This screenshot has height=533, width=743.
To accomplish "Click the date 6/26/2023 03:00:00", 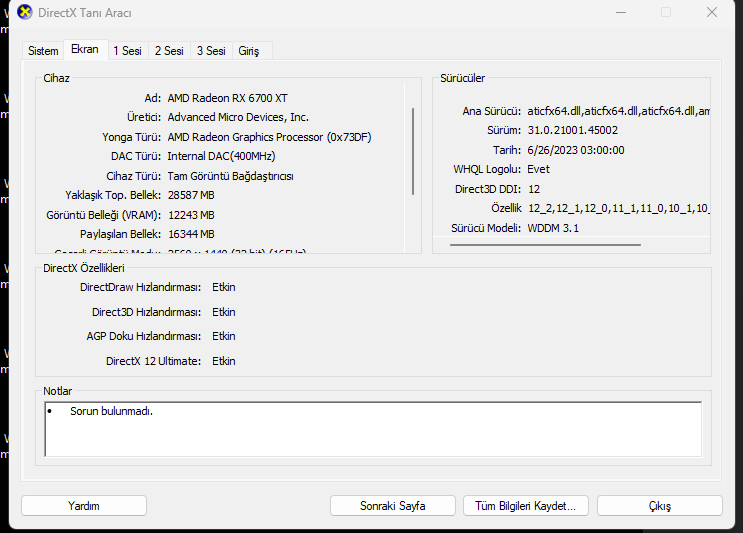I will pyautogui.click(x=576, y=150).
